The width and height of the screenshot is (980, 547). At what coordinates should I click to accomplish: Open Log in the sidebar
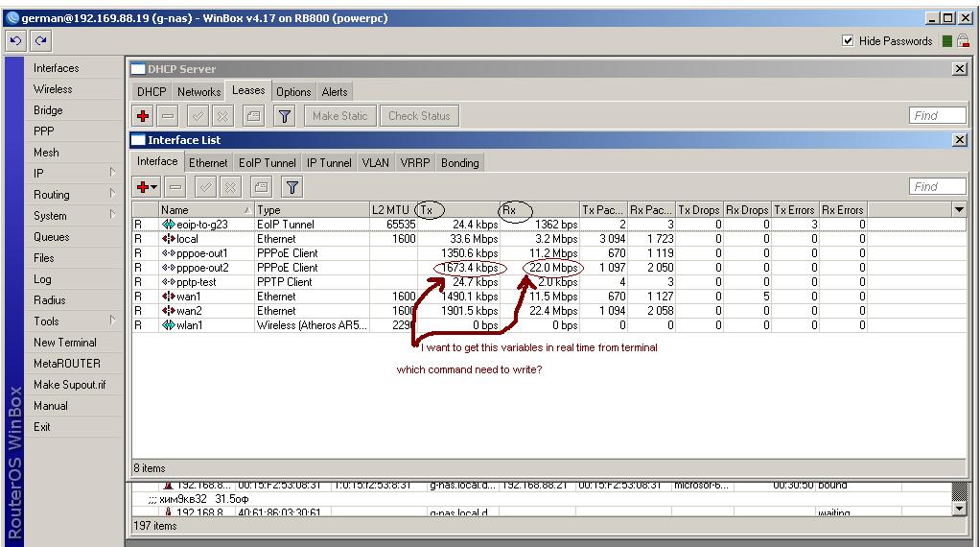click(42, 279)
